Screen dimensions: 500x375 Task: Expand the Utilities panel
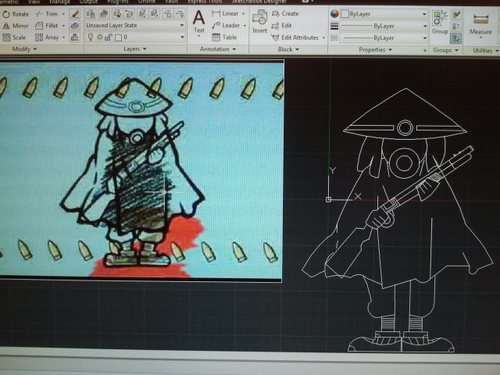(485, 51)
